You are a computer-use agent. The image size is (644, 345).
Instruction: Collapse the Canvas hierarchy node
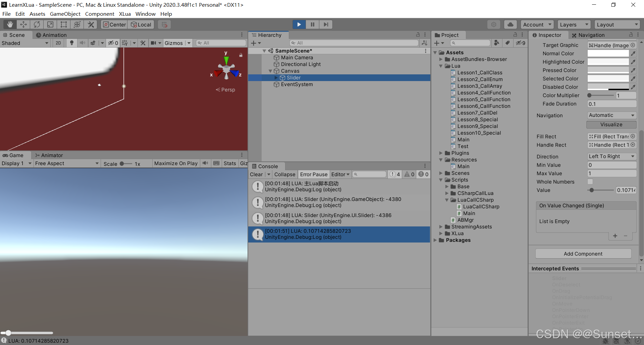[270, 71]
